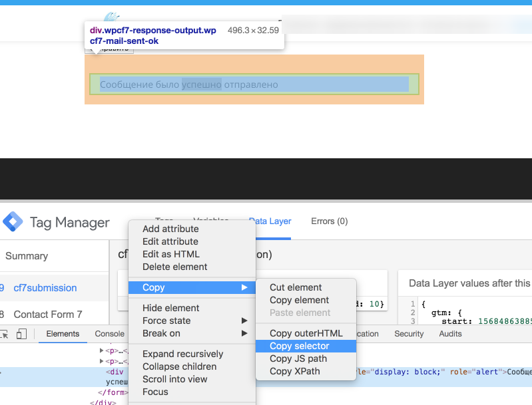Expand the first collapsed <p> node
Screen dimensions: 532x405
[x=101, y=350]
